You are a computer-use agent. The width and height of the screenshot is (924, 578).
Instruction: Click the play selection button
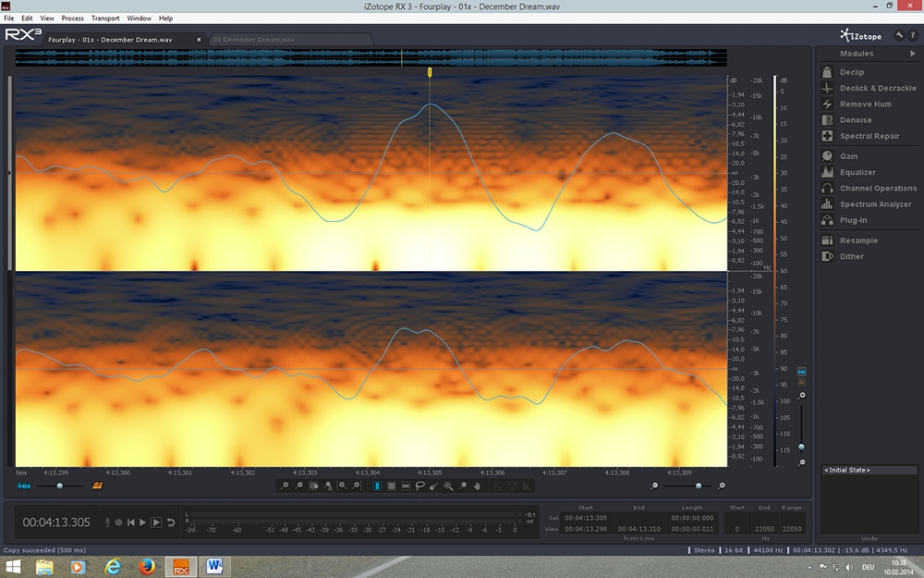(156, 523)
